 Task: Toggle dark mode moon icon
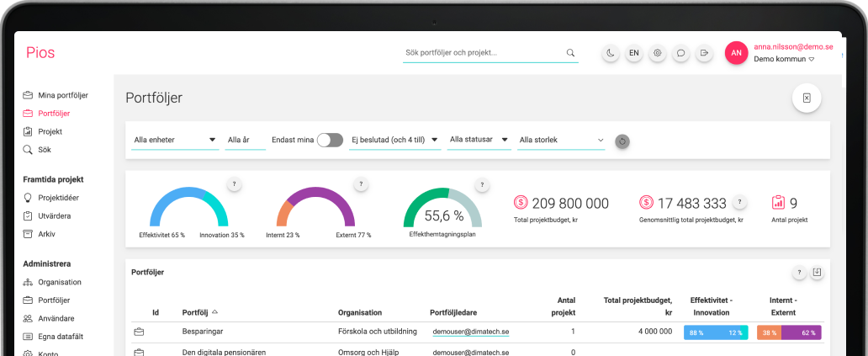[611, 53]
